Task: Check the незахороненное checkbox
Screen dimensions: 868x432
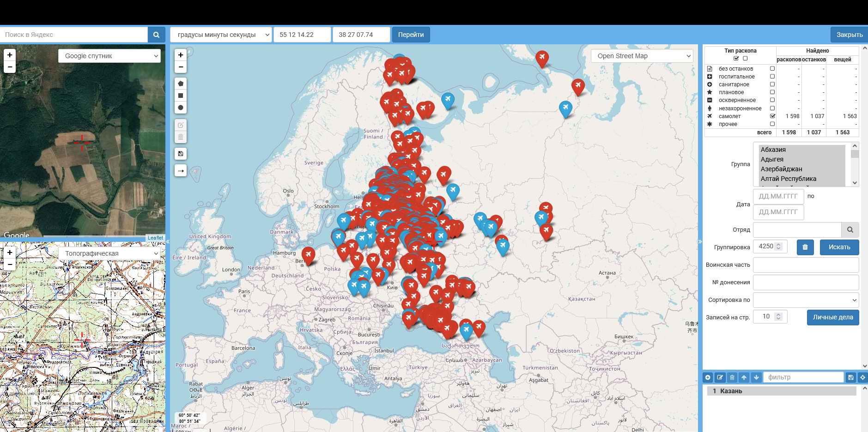Action: [x=772, y=108]
